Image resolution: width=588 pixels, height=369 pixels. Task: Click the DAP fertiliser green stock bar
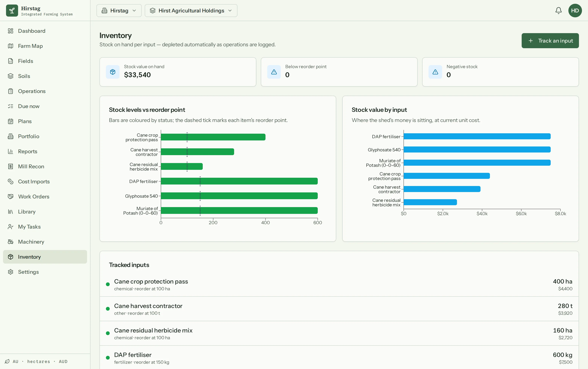pos(239,181)
